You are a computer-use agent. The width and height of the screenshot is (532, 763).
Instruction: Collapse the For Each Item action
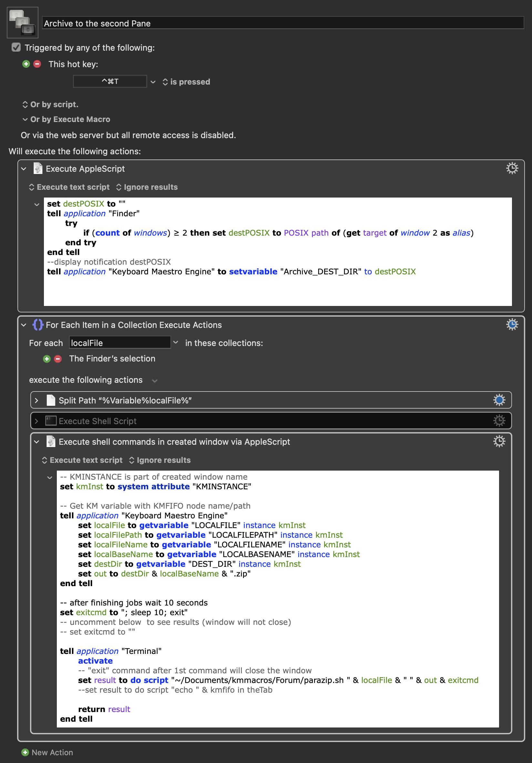coord(24,325)
